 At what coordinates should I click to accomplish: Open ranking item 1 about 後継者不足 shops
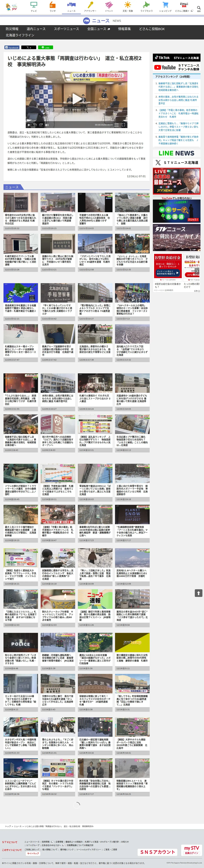[x=178, y=87]
